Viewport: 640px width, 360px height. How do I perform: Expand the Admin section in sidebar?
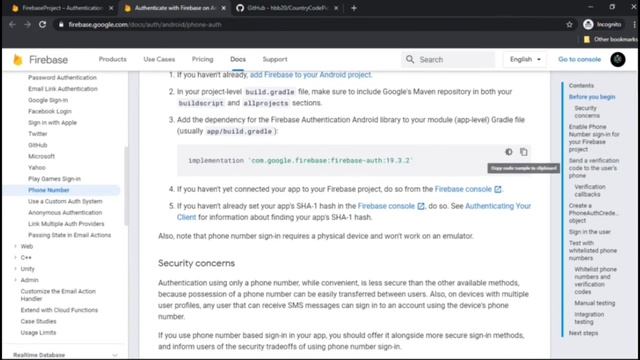[16, 280]
